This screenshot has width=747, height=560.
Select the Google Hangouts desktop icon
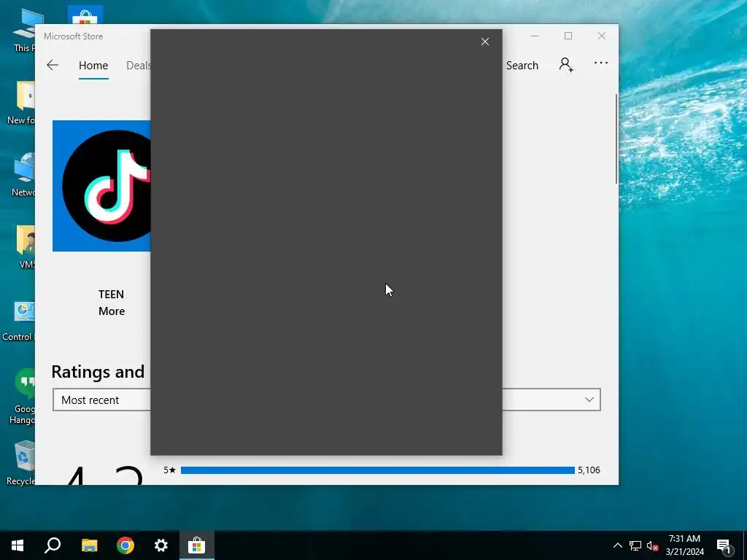[x=21, y=396]
